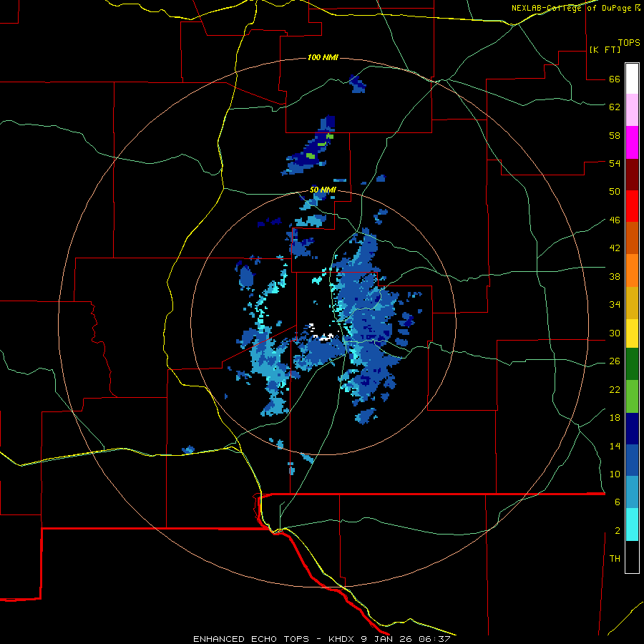Click the dark red legend swatch near 54
Screen dimensions: 644x644
pyautogui.click(x=632, y=175)
